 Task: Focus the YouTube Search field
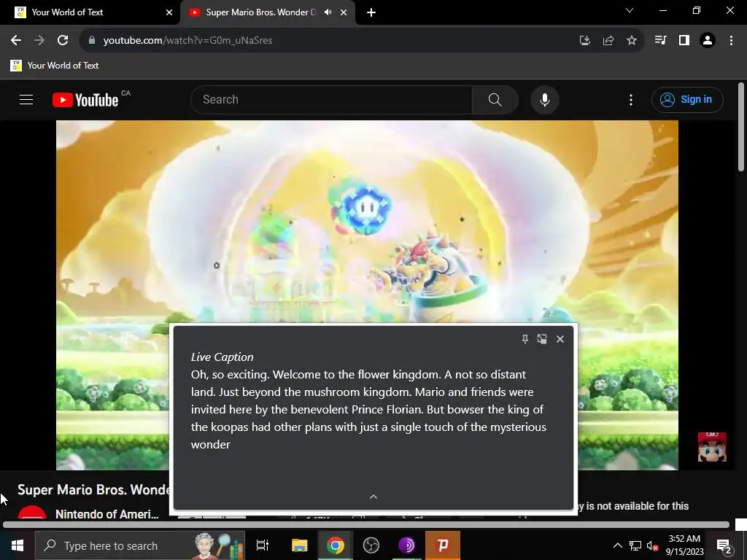[331, 99]
